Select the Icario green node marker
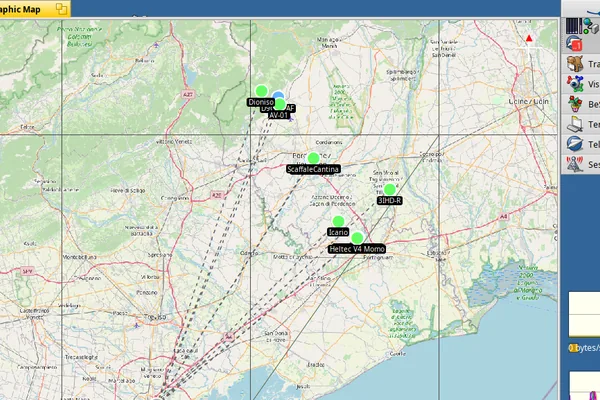Screen dimensions: 600x400 tap(338, 221)
